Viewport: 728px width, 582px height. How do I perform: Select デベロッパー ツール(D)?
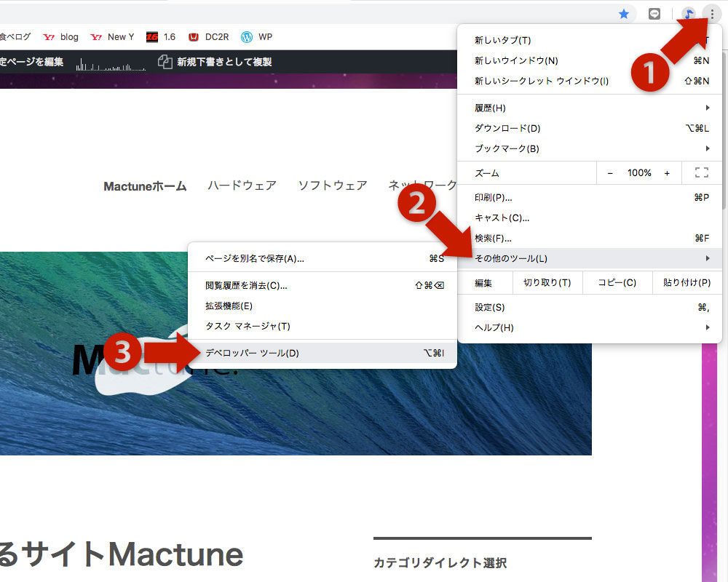323,353
